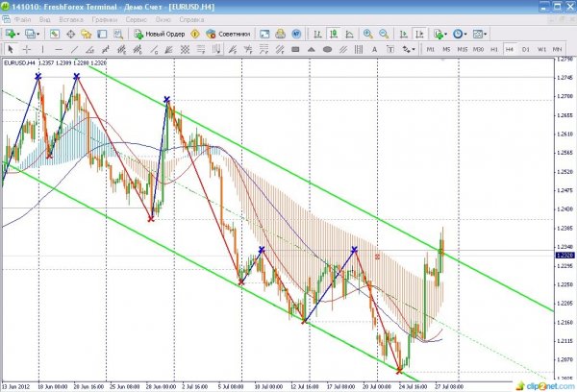Select the H4 timeframe button
This screenshot has width=577, height=392.
(510, 48)
